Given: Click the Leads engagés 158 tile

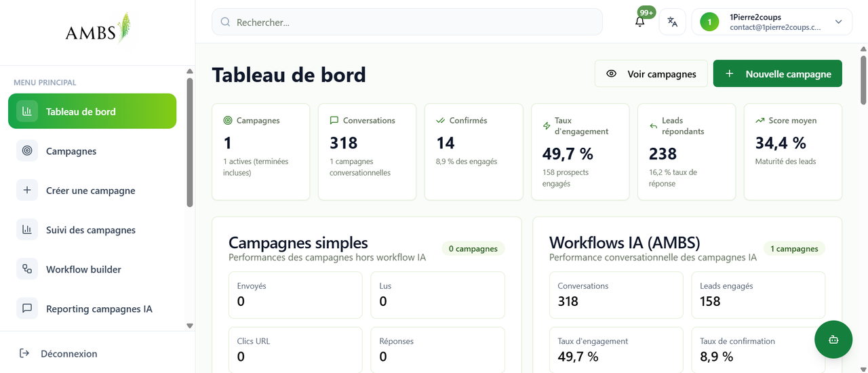Looking at the screenshot, I should (758, 294).
